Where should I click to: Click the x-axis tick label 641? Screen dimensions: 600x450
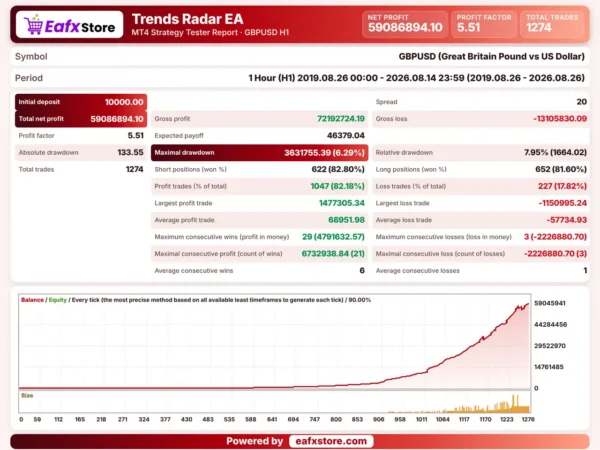(272, 419)
